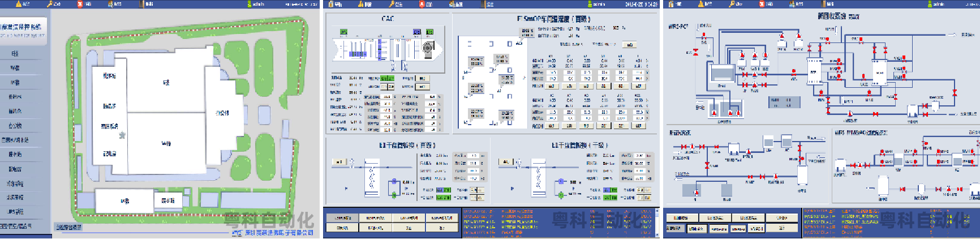Click the yellow alarm triangle icon on the site map screen
This screenshot has width=980, height=239.
[x=19, y=4]
